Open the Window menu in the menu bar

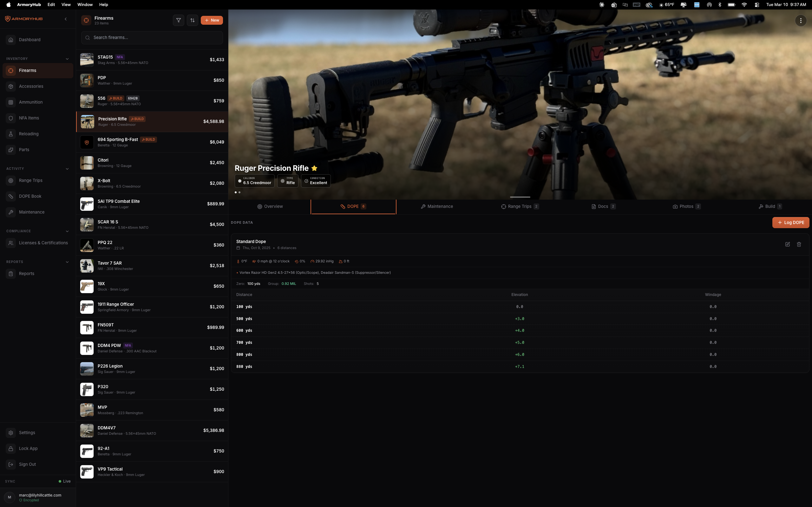[x=85, y=4]
